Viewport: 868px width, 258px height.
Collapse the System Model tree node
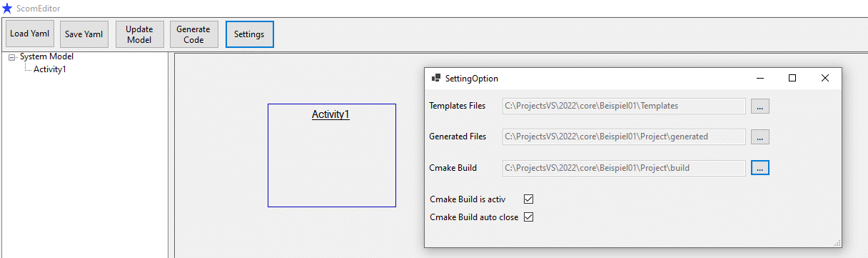[x=11, y=57]
